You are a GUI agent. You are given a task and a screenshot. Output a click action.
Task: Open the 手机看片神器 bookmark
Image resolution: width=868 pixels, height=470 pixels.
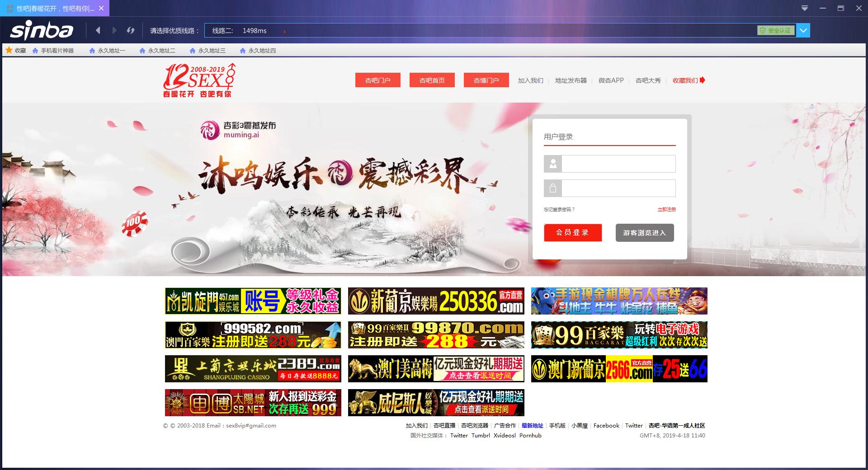(53, 50)
